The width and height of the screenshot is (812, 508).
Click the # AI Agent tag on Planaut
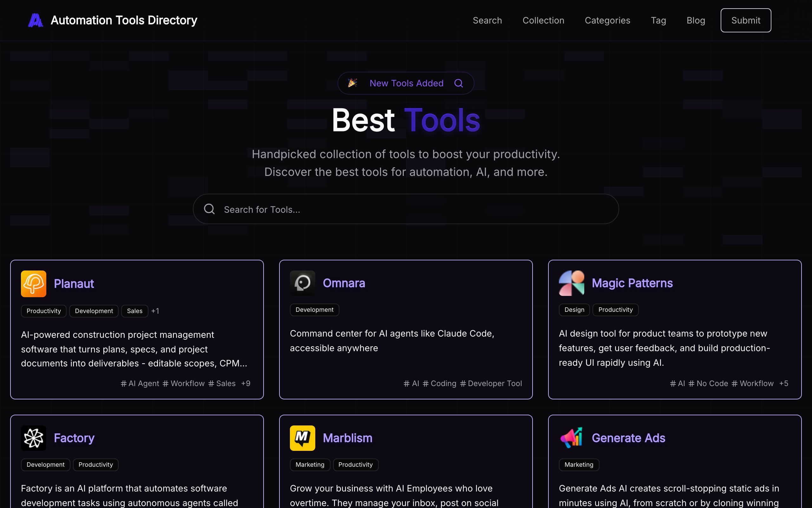coord(140,383)
